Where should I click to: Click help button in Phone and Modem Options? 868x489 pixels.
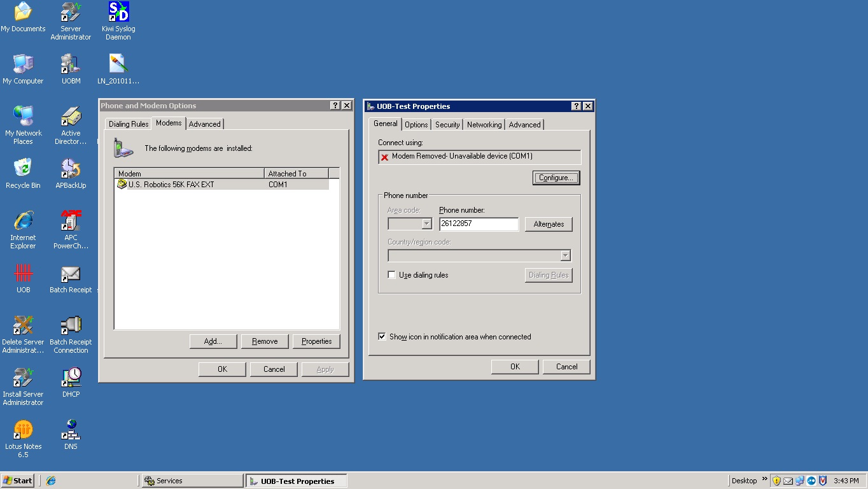click(335, 105)
